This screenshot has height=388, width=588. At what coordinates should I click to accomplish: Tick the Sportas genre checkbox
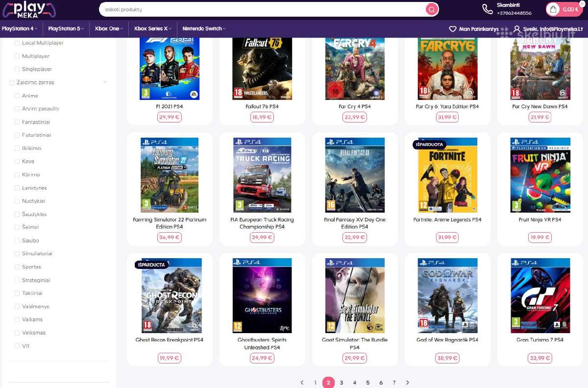pyautogui.click(x=18, y=267)
